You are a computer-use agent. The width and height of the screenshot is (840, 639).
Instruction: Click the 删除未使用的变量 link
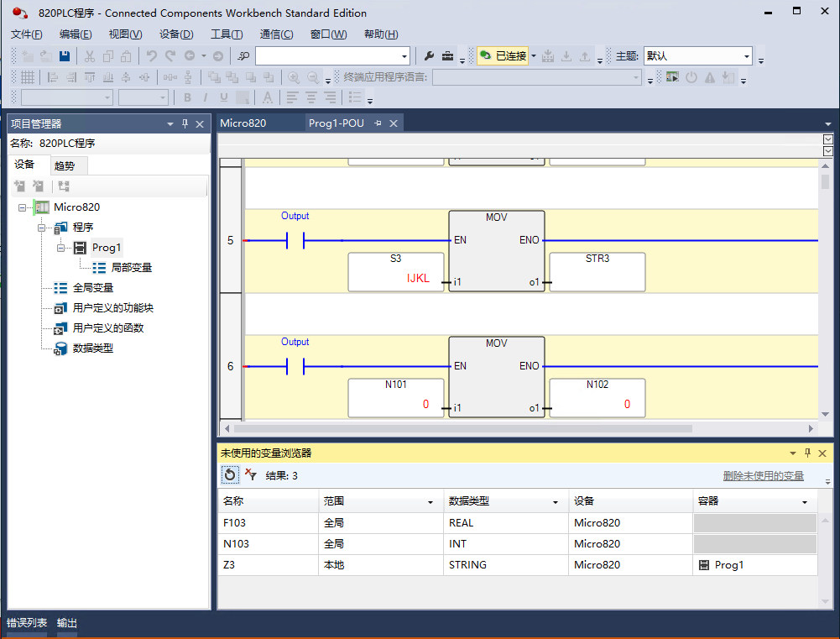coord(763,475)
